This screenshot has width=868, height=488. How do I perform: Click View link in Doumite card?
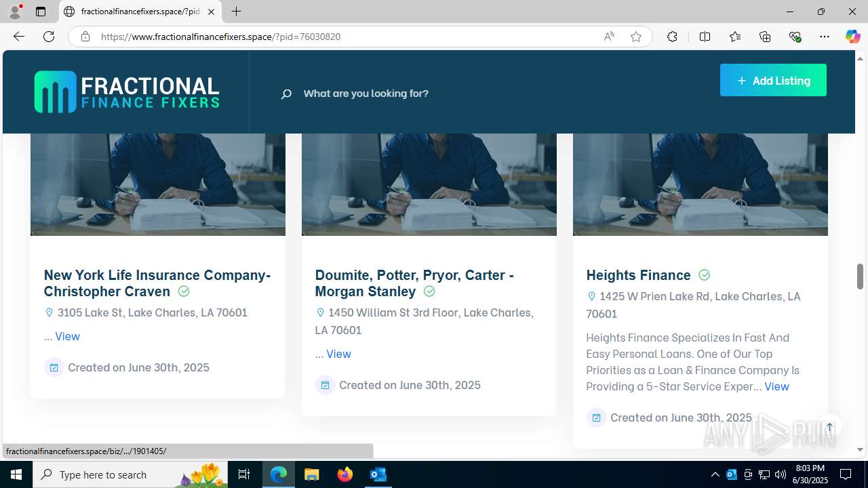tap(338, 354)
